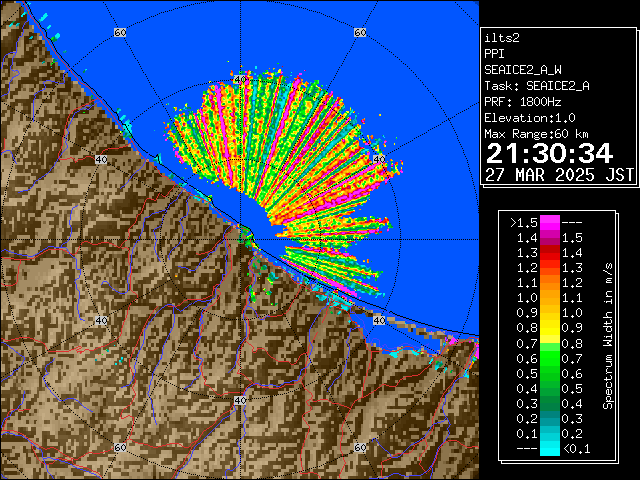640x480 pixels.
Task: Click the '<0.1' legend label
Action: 576,449
